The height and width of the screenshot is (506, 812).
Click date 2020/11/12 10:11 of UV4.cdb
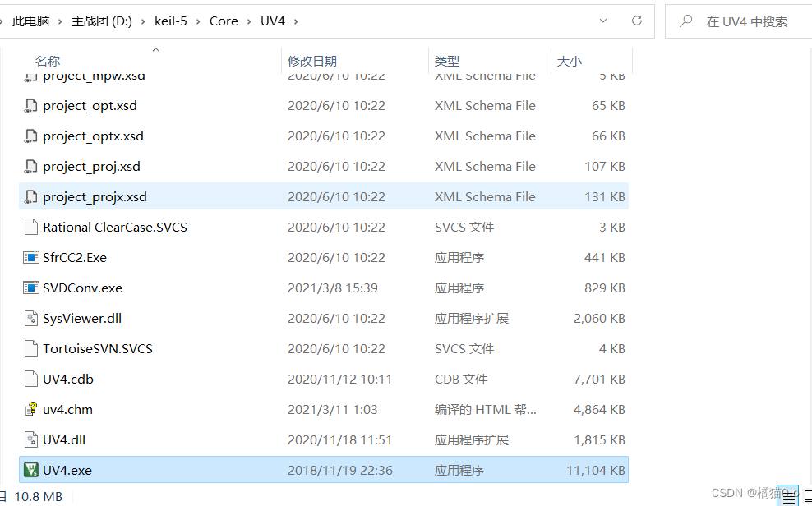pyautogui.click(x=339, y=379)
